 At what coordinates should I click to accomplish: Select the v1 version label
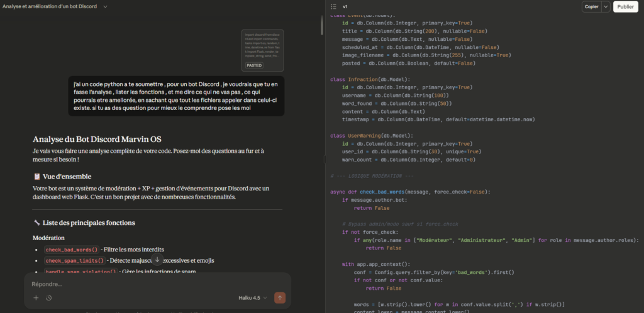[x=345, y=6]
